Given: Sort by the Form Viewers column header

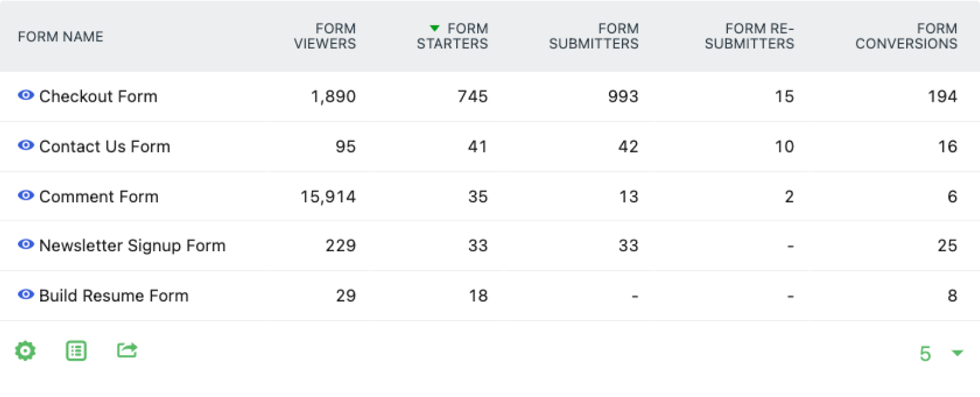Looking at the screenshot, I should (x=325, y=36).
